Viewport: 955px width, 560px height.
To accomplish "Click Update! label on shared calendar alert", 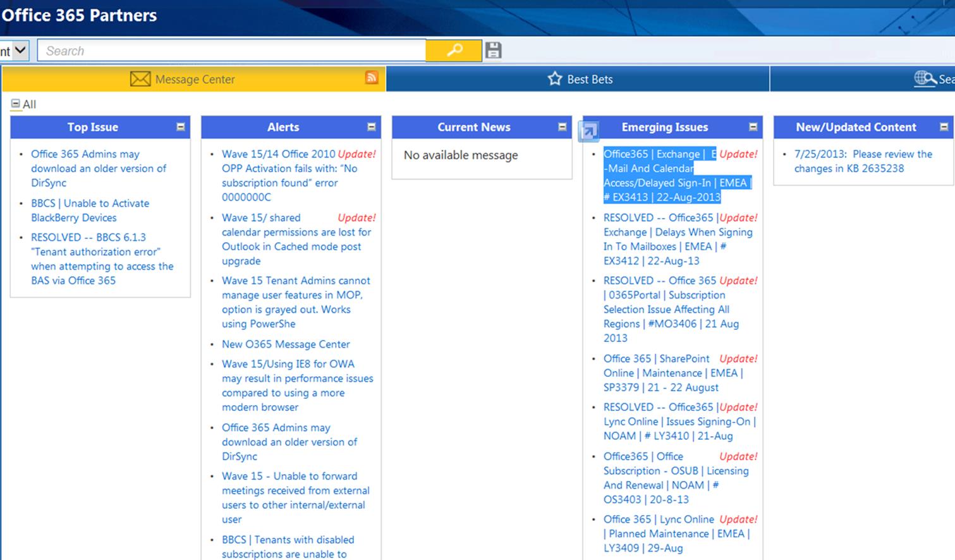I will 356,217.
